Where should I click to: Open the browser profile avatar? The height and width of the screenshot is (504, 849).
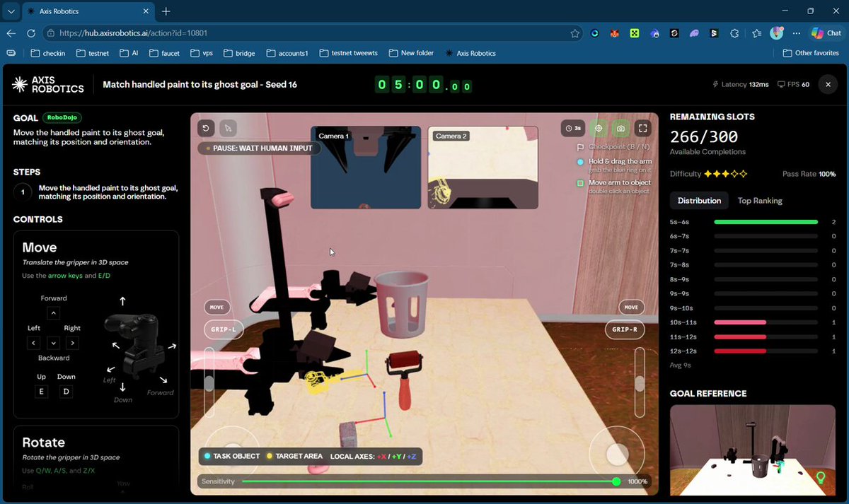coord(777,33)
